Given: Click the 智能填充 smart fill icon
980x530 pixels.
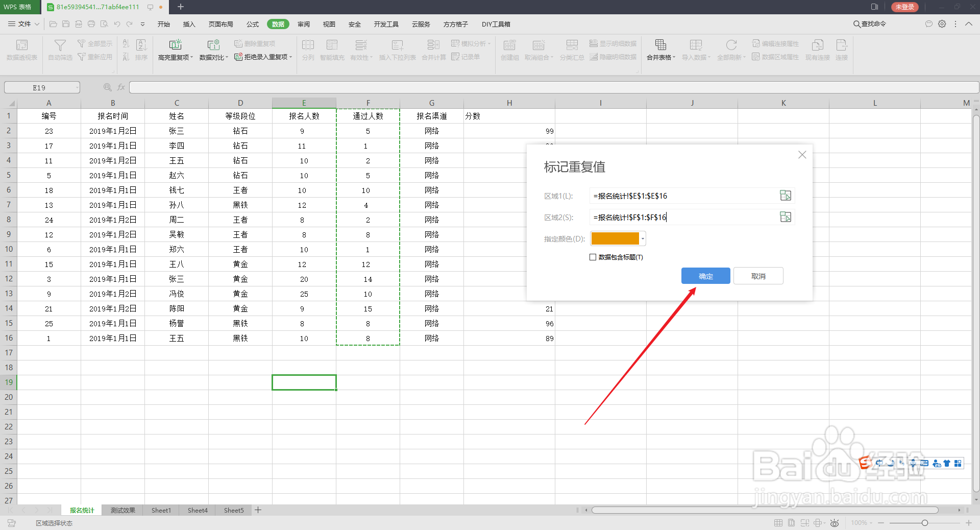Looking at the screenshot, I should (332, 45).
